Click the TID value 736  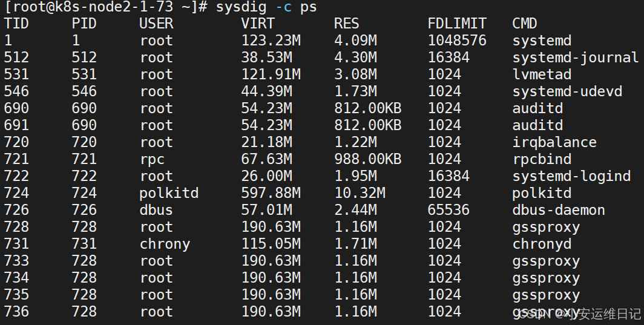click(x=16, y=312)
